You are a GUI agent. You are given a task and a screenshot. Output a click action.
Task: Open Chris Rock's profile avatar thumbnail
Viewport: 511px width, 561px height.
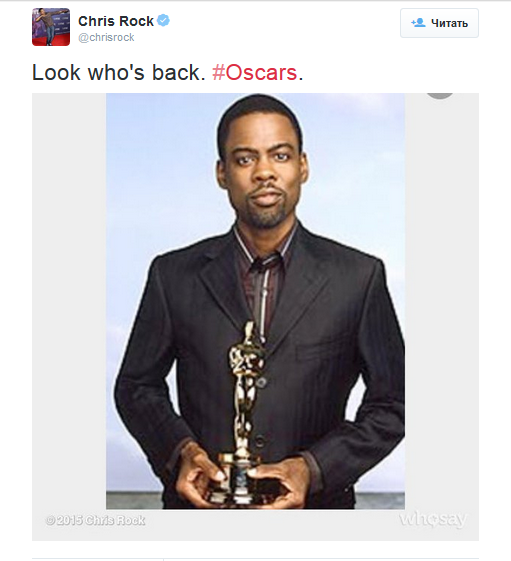[51, 27]
